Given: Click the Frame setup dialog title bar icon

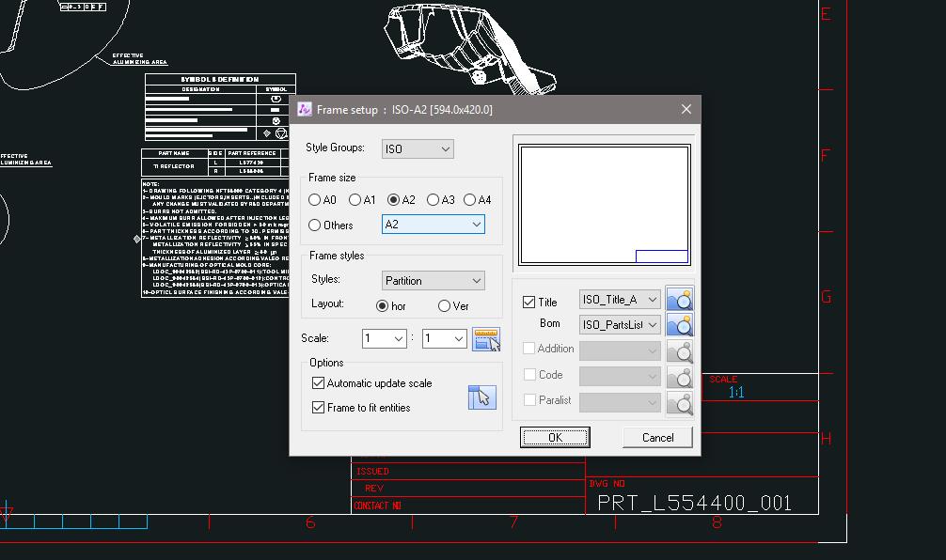Looking at the screenshot, I should click(303, 109).
